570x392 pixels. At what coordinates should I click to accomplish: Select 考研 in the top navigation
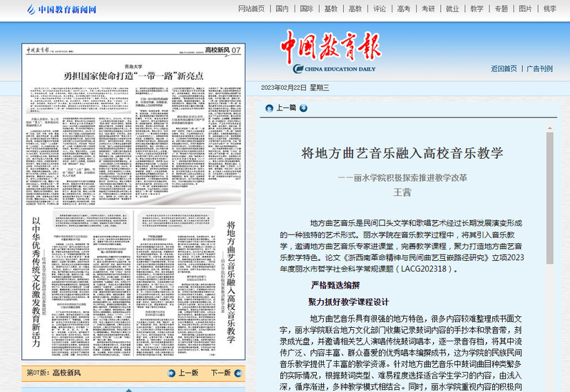[428, 9]
